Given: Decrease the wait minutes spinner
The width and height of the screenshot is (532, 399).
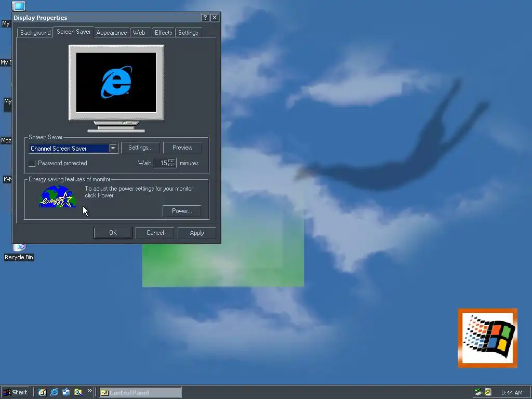Looking at the screenshot, I should (x=171, y=165).
